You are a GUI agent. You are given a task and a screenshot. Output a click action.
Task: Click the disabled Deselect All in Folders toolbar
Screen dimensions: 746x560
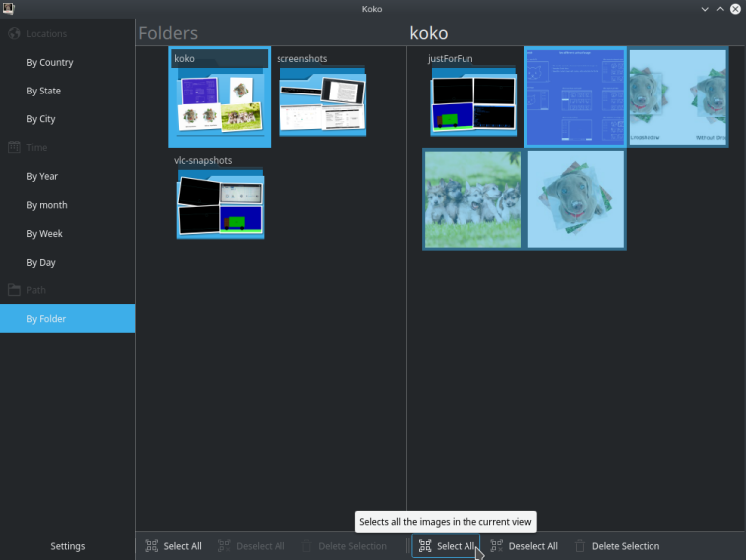(x=252, y=546)
